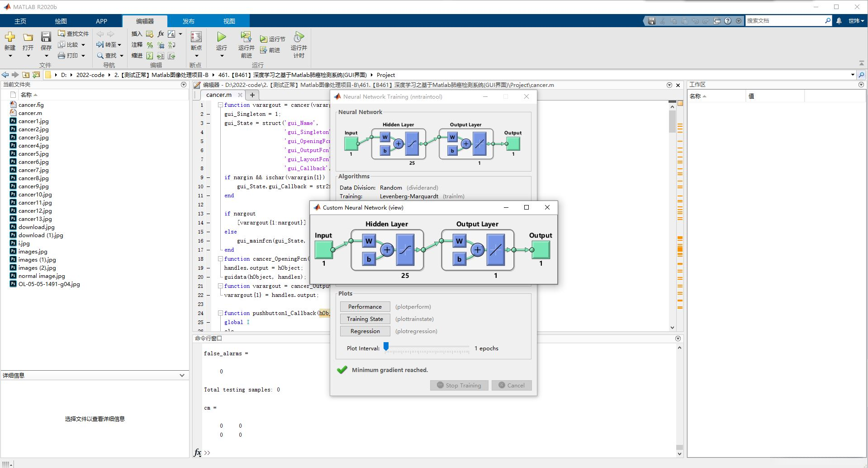The height and width of the screenshot is (468, 868).
Task: Click the Regression plot button
Action: [x=365, y=331]
